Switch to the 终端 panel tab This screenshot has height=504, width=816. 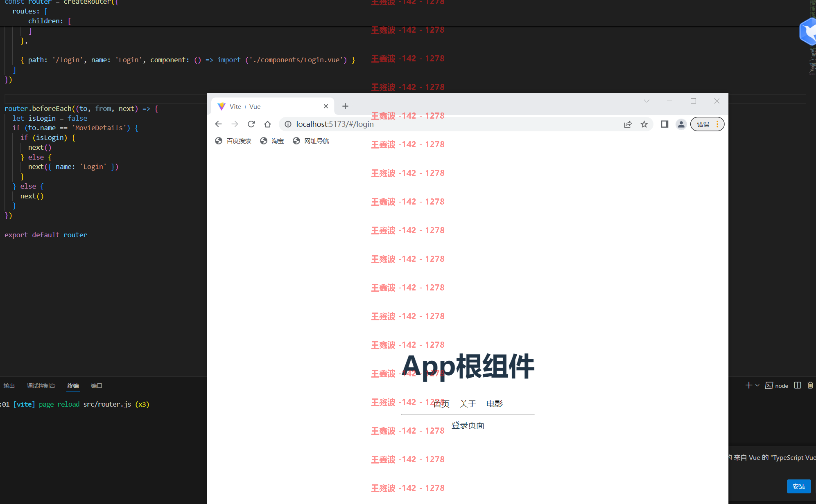click(x=73, y=386)
